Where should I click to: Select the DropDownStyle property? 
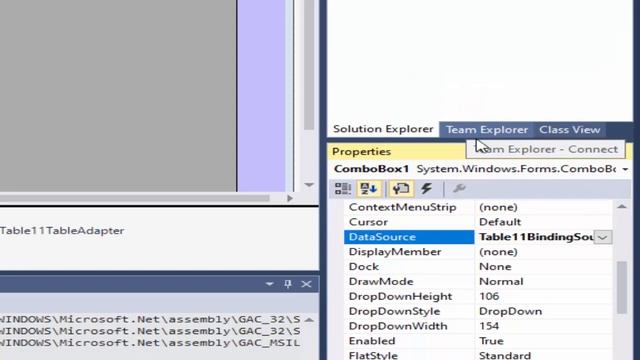(x=395, y=311)
